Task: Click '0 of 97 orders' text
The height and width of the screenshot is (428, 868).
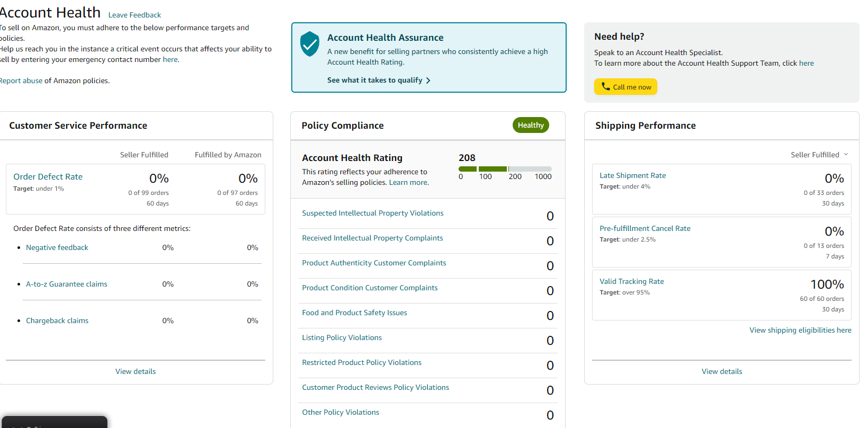Action: tap(237, 193)
